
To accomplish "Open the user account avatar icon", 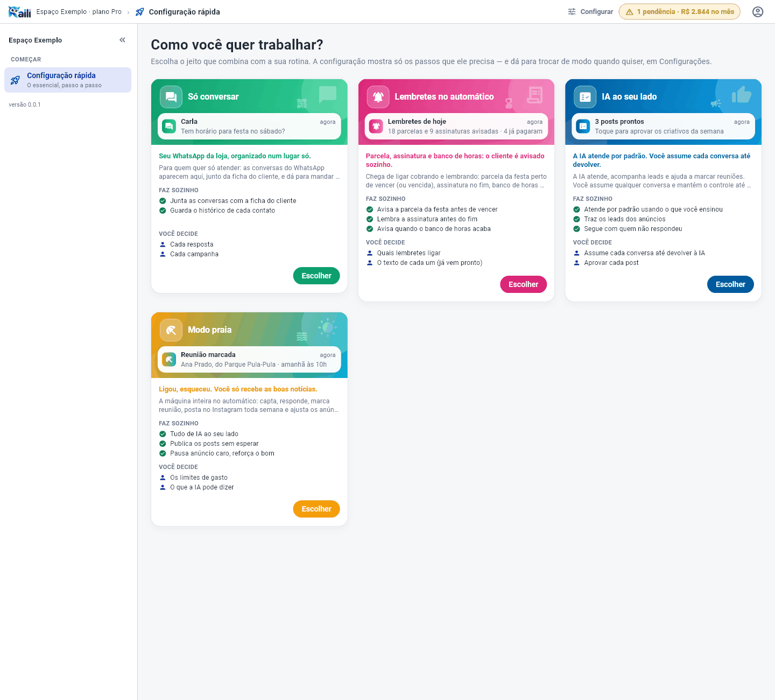I will click(x=758, y=12).
